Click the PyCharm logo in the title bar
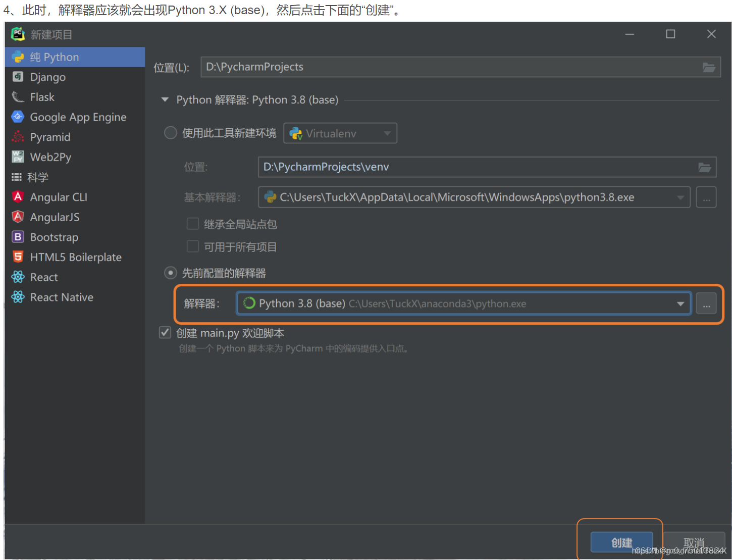Viewport: 732px width, 560px height. pyautogui.click(x=17, y=34)
